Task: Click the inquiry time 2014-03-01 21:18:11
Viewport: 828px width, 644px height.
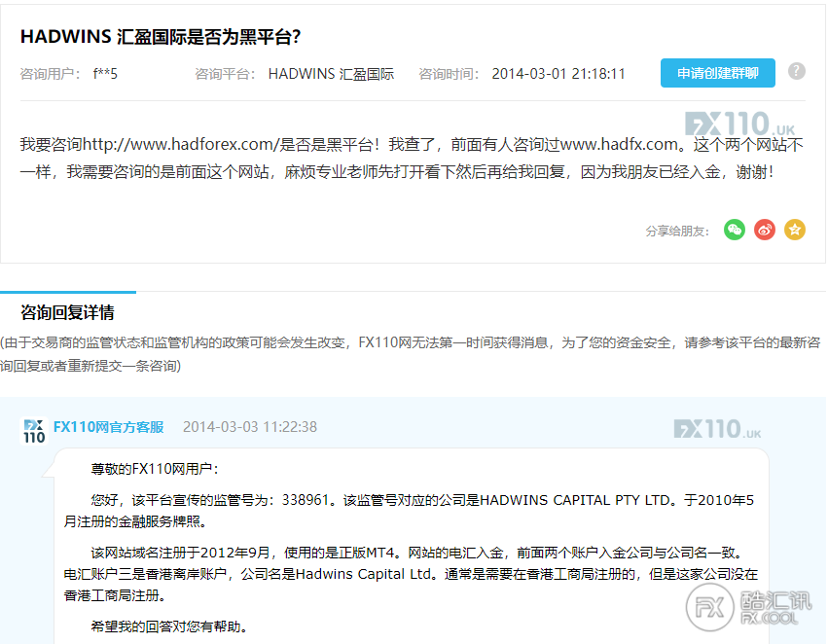Action: coord(558,73)
